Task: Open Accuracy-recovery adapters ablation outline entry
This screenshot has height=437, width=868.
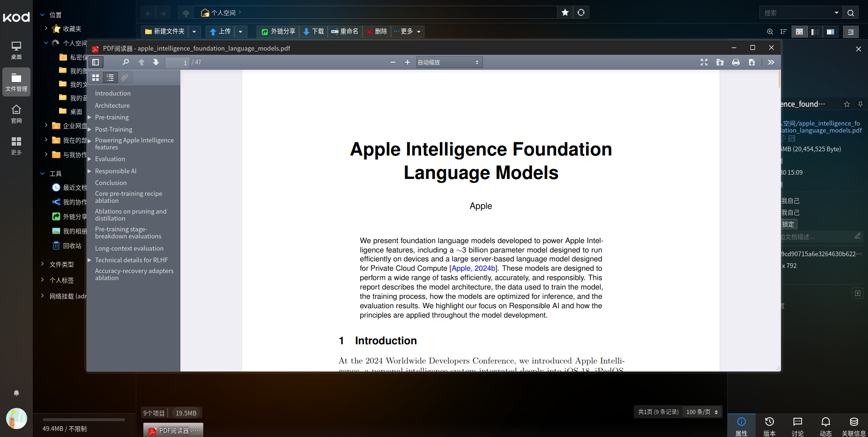Action: pyautogui.click(x=134, y=274)
